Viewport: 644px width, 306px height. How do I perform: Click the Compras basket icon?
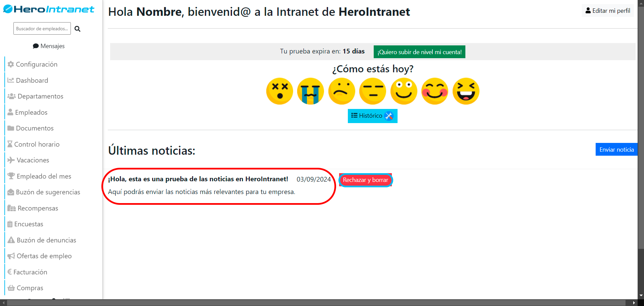pos(11,288)
